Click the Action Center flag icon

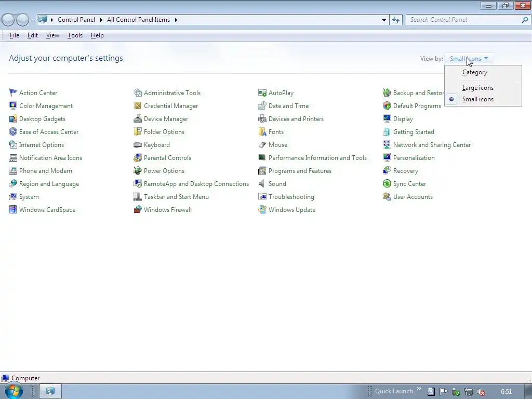tap(13, 92)
